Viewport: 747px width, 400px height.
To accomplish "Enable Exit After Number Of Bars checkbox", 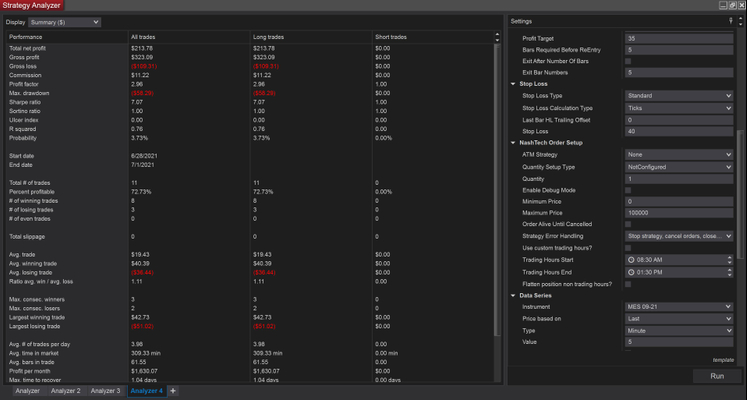I will coord(628,60).
